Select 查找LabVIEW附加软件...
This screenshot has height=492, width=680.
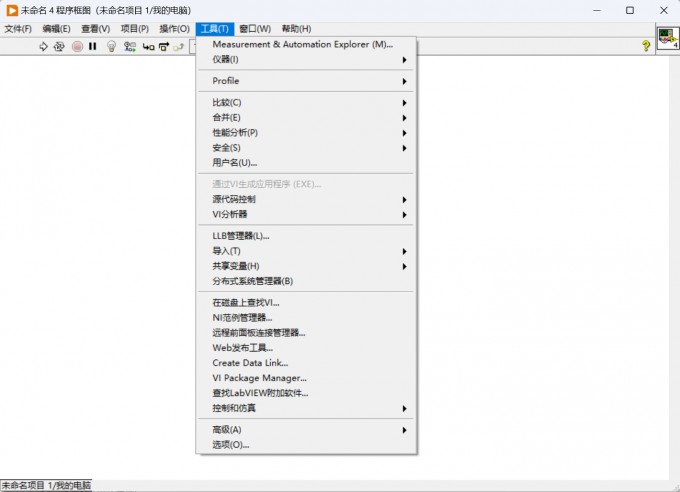306,394
